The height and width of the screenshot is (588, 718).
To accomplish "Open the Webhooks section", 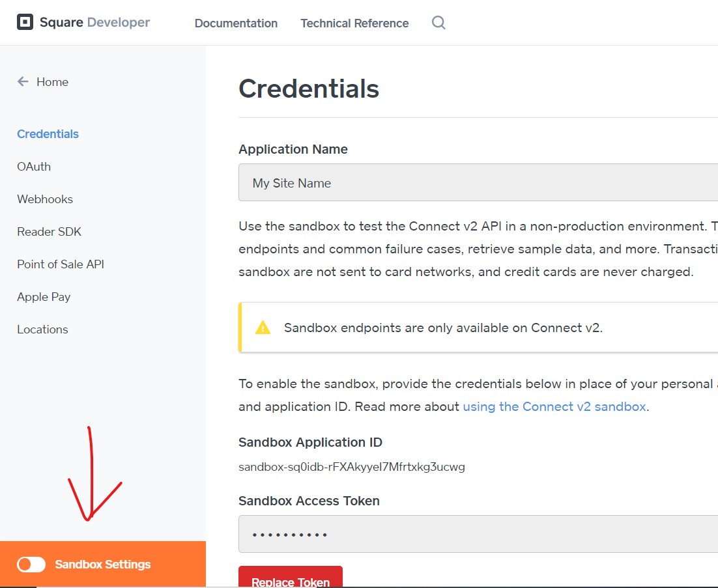I will click(45, 199).
